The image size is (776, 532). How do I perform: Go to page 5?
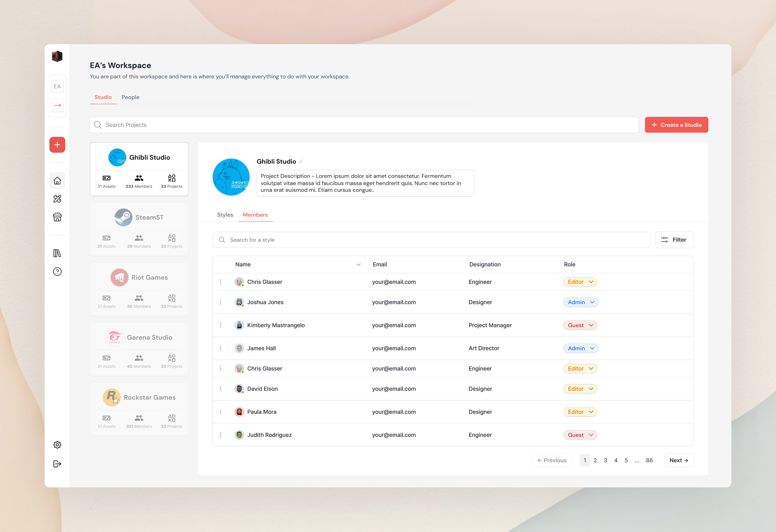click(626, 460)
